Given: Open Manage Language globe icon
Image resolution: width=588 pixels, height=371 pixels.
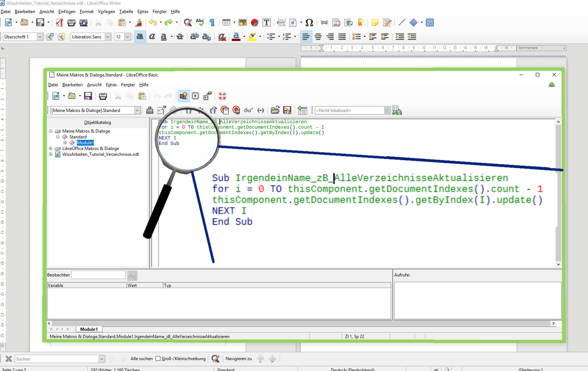Looking at the screenshot, I should click(x=397, y=110).
